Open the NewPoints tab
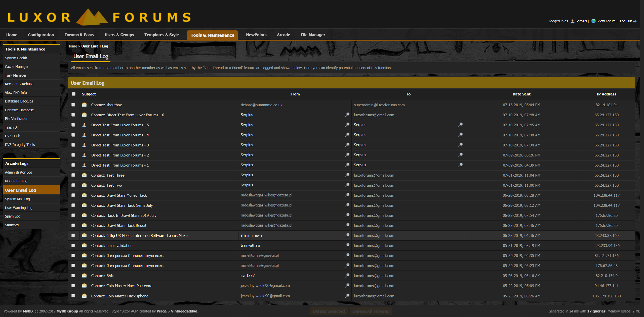 tap(256, 35)
